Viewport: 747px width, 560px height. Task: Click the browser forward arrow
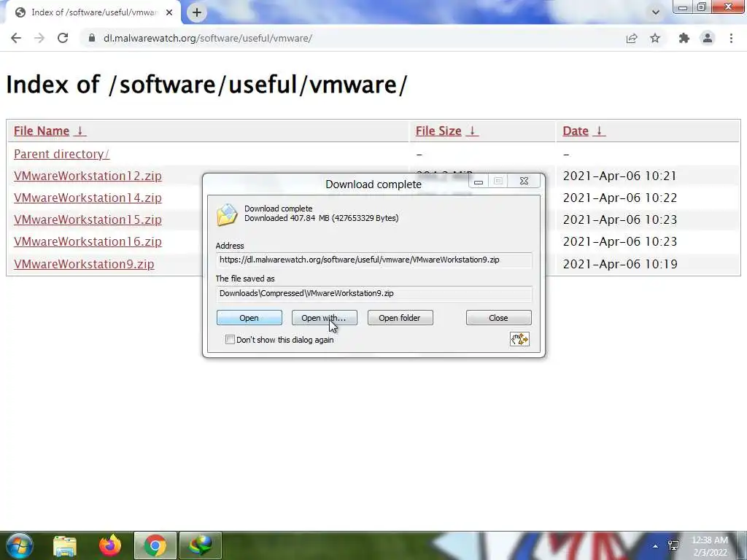coord(39,38)
